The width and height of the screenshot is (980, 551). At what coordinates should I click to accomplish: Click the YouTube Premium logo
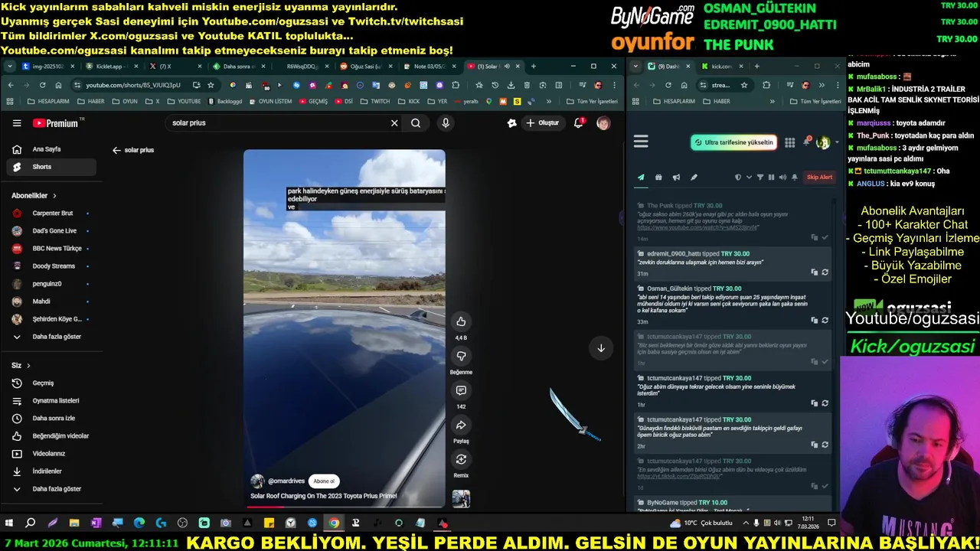click(x=55, y=123)
